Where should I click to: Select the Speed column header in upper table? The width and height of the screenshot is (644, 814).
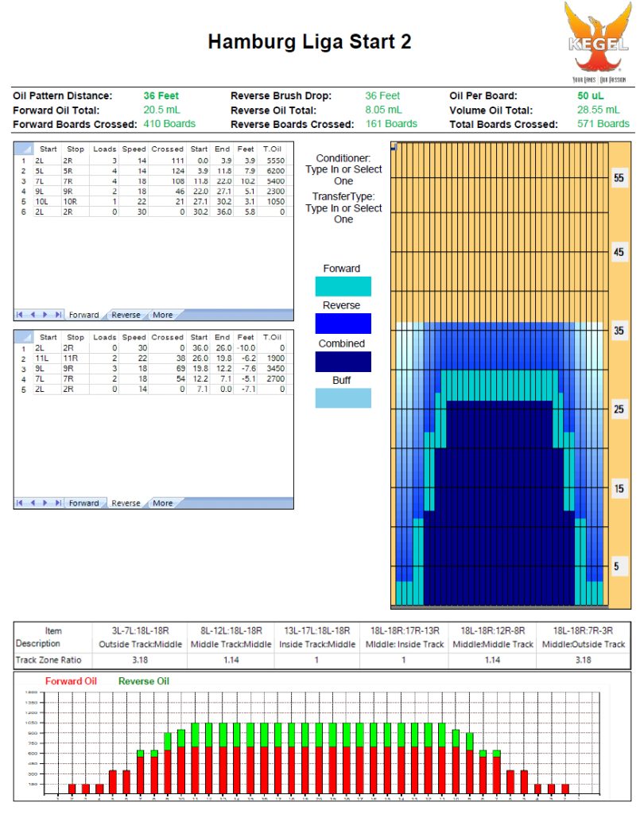134,149
